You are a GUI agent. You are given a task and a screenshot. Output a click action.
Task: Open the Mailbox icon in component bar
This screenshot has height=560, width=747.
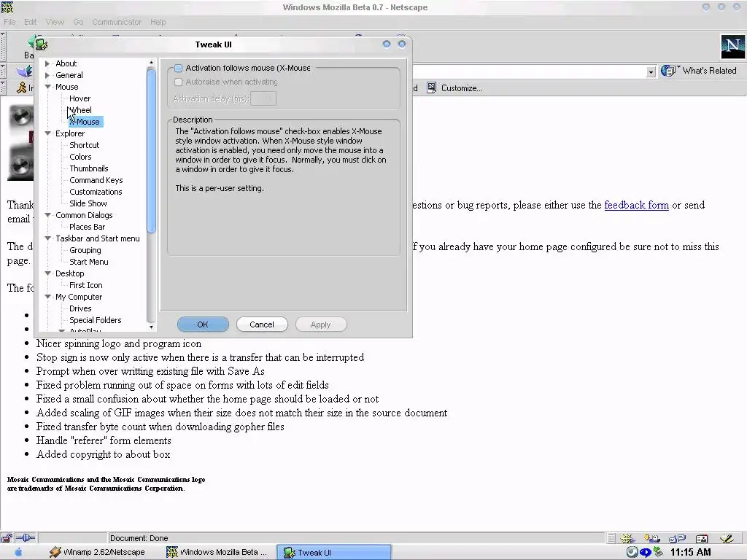651,539
